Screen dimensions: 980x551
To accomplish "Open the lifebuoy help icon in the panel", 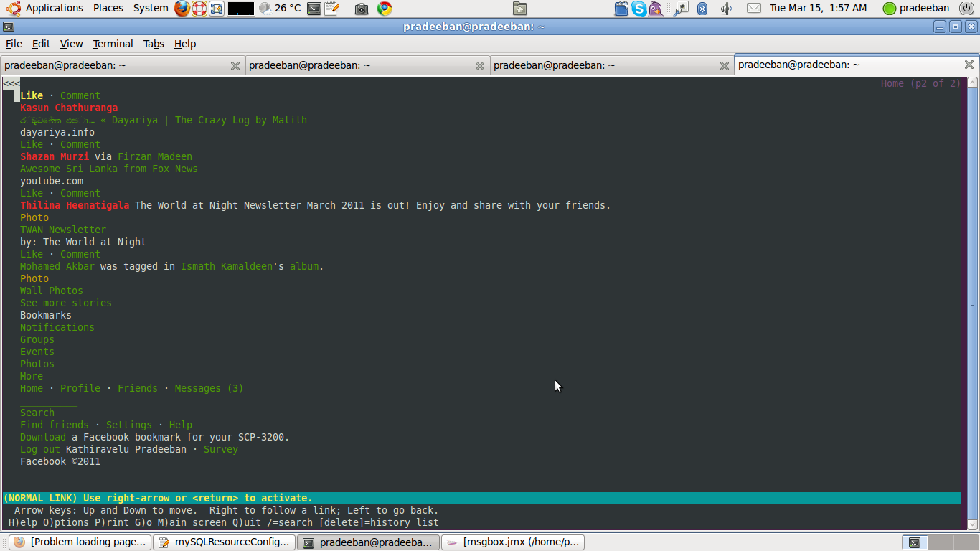I will click(x=199, y=9).
